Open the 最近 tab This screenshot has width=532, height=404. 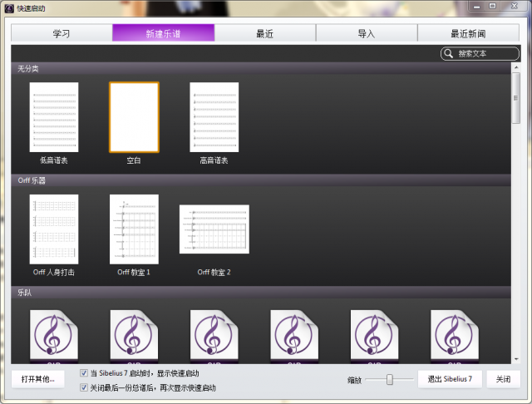coord(265,33)
